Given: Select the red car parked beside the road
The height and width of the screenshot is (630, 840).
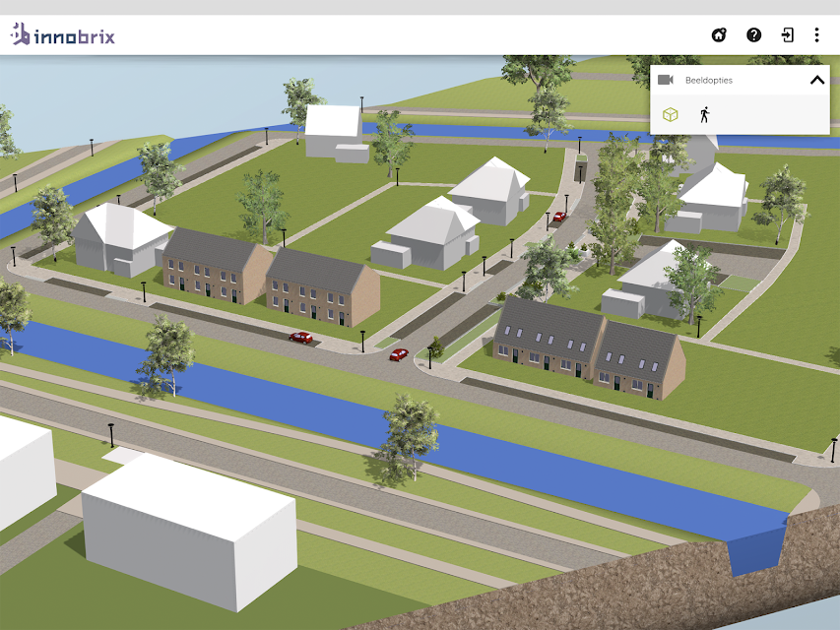Looking at the screenshot, I should coord(301,338).
